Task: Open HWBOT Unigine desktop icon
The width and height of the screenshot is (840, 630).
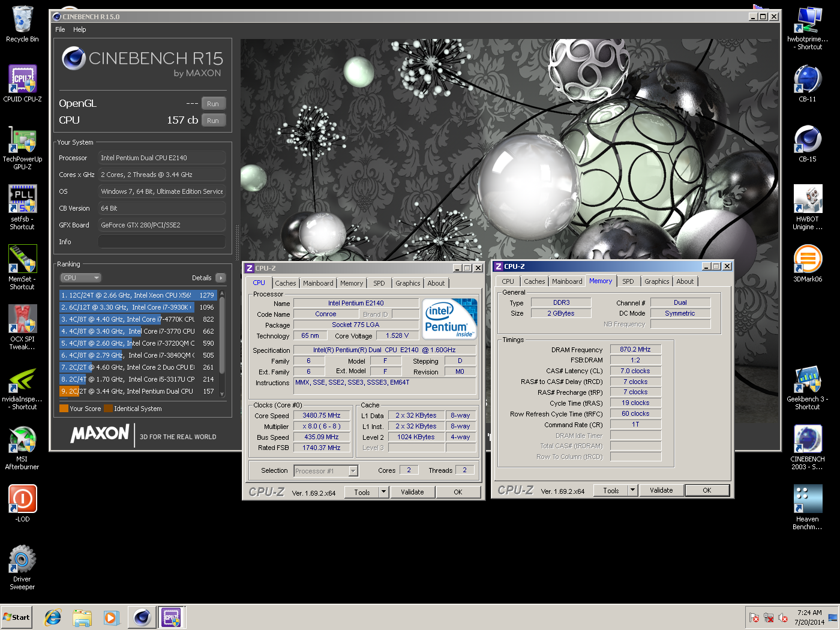Action: (808, 208)
